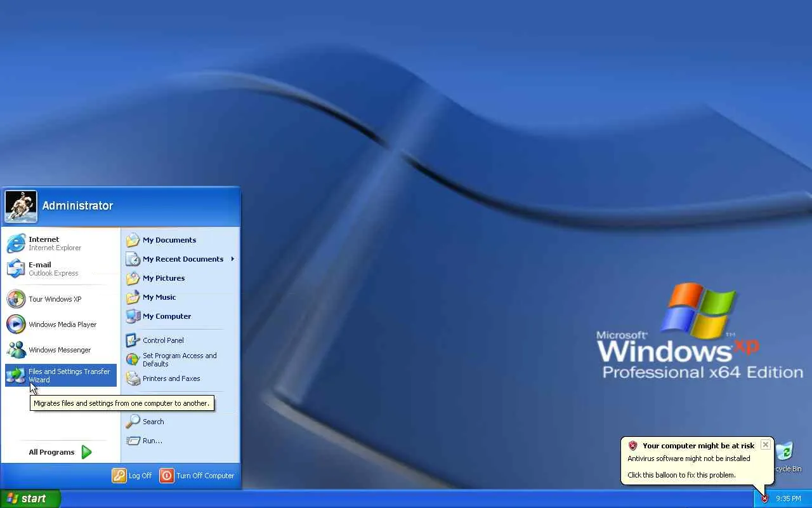Open the Printers and Faxes icon

click(133, 378)
